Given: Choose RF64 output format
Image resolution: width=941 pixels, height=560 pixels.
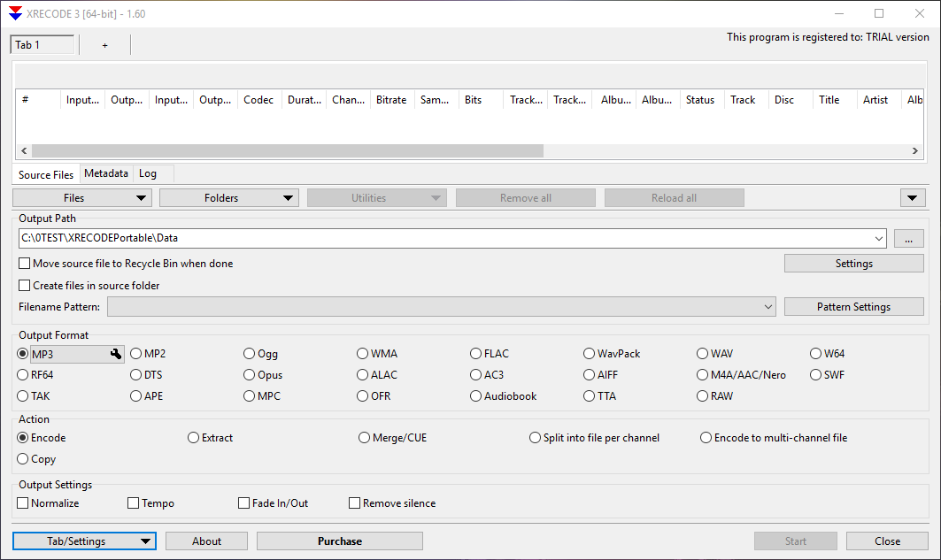Looking at the screenshot, I should point(23,375).
